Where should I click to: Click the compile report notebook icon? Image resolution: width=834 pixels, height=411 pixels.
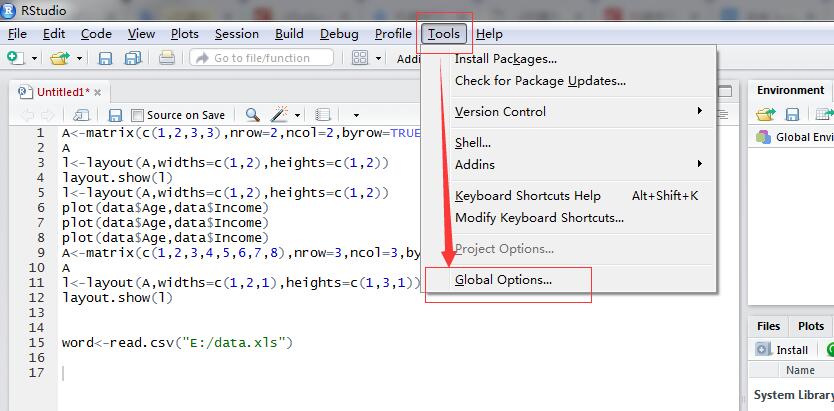322,114
